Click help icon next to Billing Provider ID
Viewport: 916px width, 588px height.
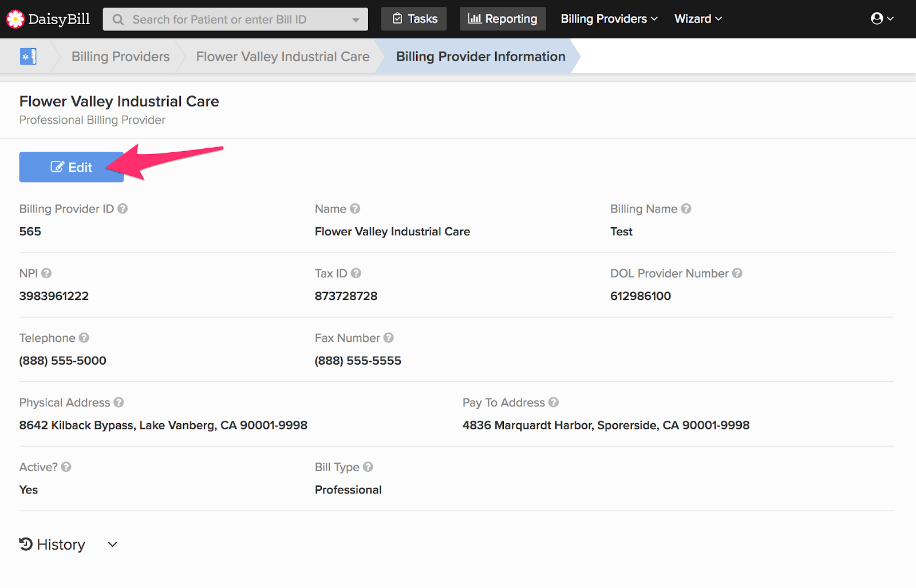pyautogui.click(x=123, y=209)
